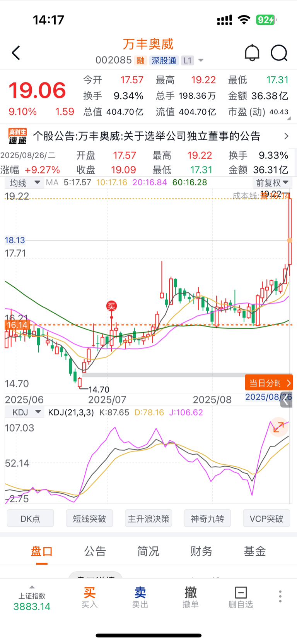Image resolution: width=297 pixels, height=644 pixels.
Task: Expand the 上证指数 index bar
Action: (32, 598)
